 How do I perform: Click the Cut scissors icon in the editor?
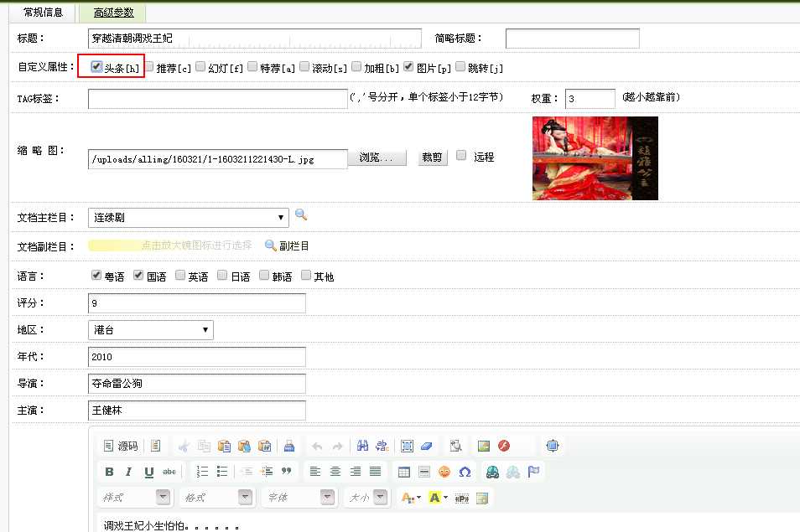(184, 447)
